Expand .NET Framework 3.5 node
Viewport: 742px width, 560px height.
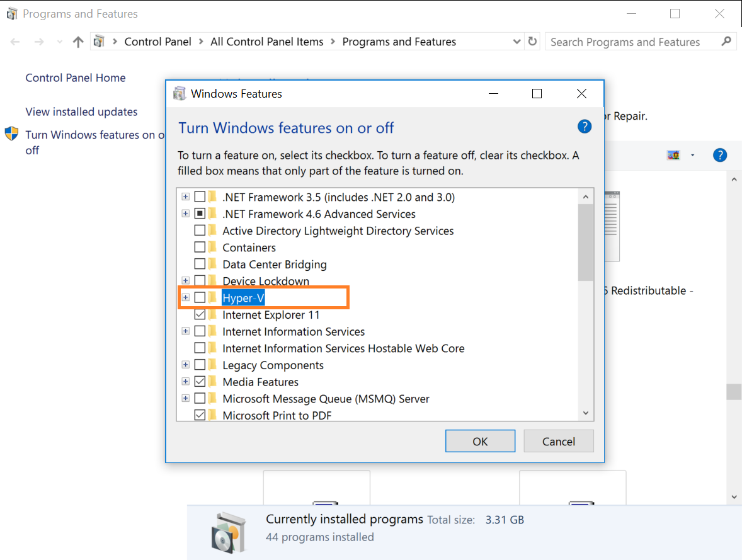pyautogui.click(x=185, y=197)
